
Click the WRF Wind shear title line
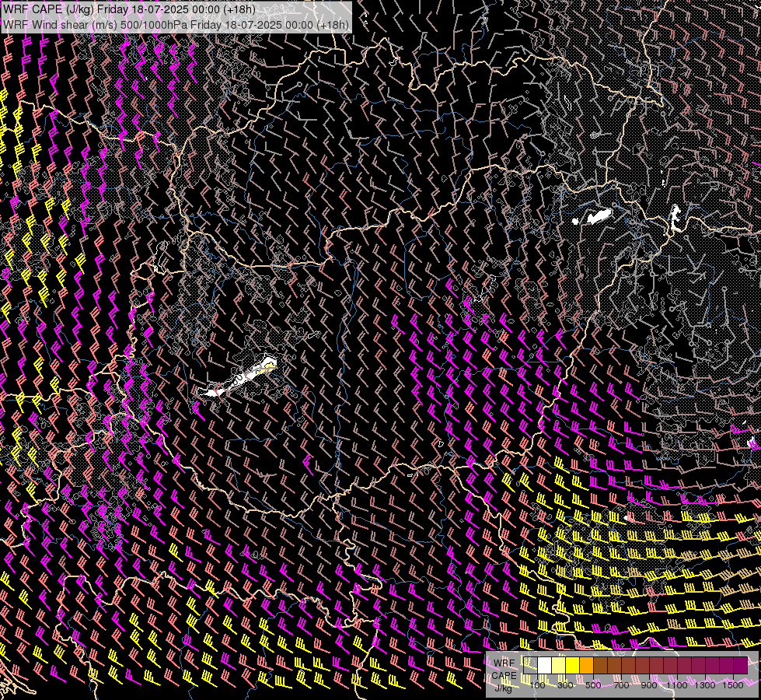tap(176, 25)
